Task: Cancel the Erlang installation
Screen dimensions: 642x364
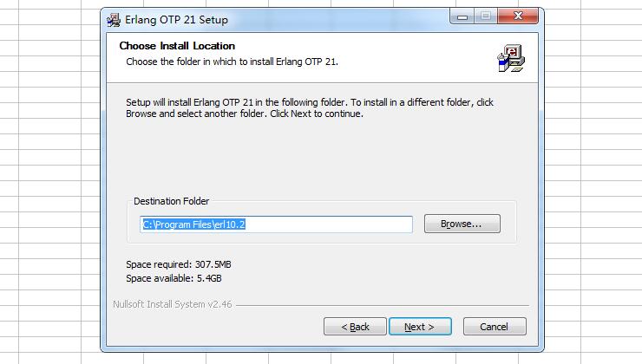Action: (495, 327)
